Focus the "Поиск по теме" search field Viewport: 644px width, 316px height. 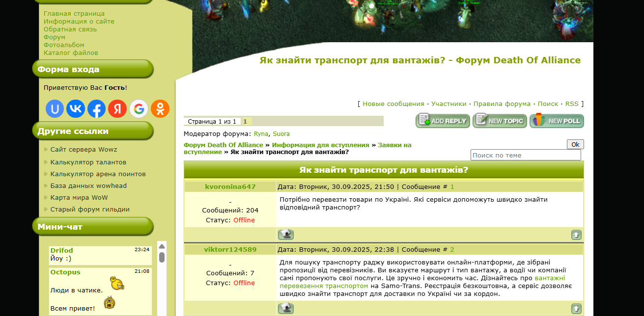525,155
